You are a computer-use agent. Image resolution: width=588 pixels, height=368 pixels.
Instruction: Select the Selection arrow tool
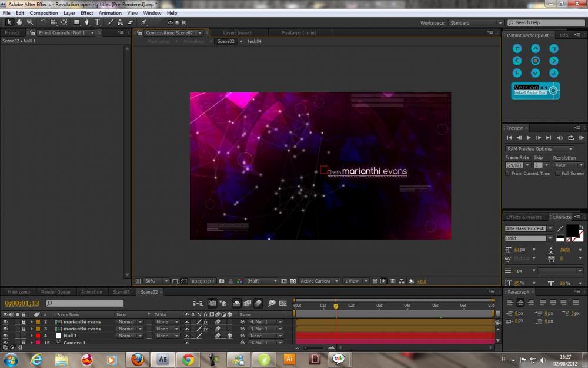[9, 22]
